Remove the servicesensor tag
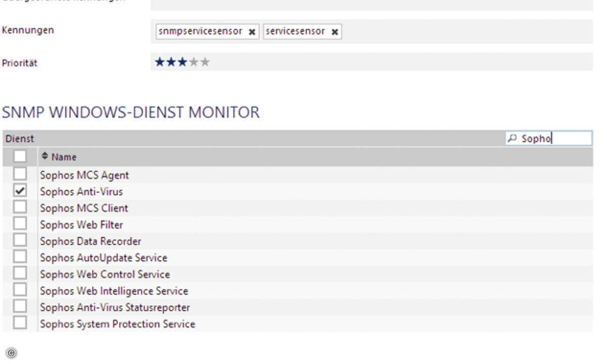This screenshot has width=607, height=364. click(x=335, y=32)
